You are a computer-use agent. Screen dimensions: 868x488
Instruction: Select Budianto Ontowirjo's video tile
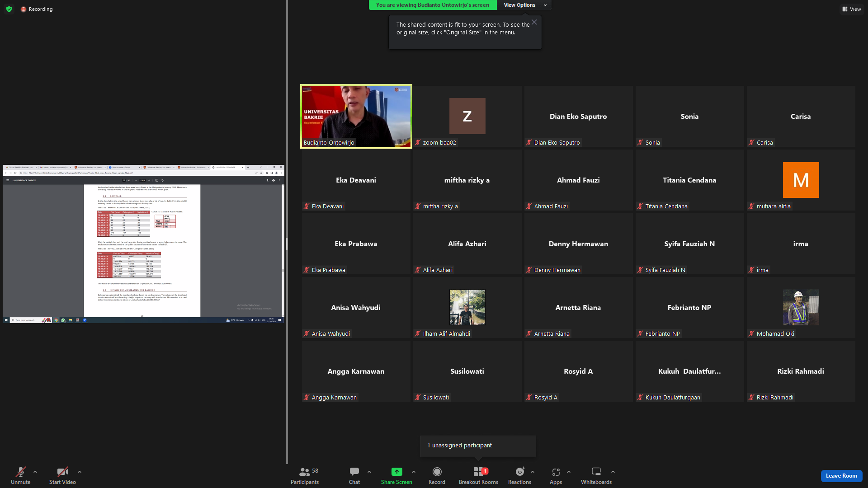point(356,116)
